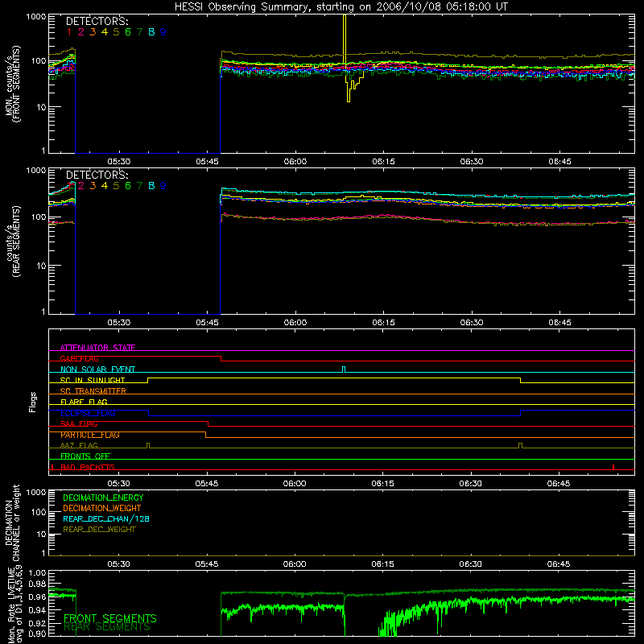Screen dimensions: 644x644
Task: Click FRONT SEGMENTS legend in livetime plot
Action: [x=110, y=618]
